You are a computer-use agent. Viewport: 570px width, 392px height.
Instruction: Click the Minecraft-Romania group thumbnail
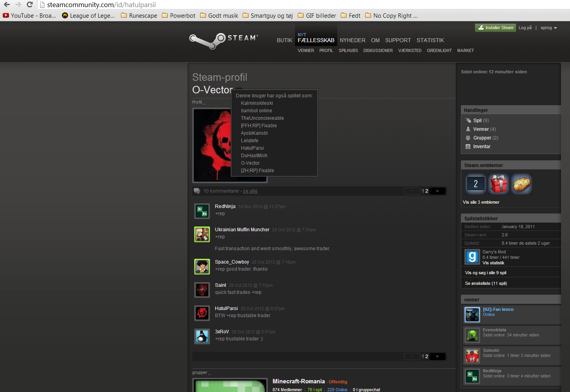pos(230,385)
